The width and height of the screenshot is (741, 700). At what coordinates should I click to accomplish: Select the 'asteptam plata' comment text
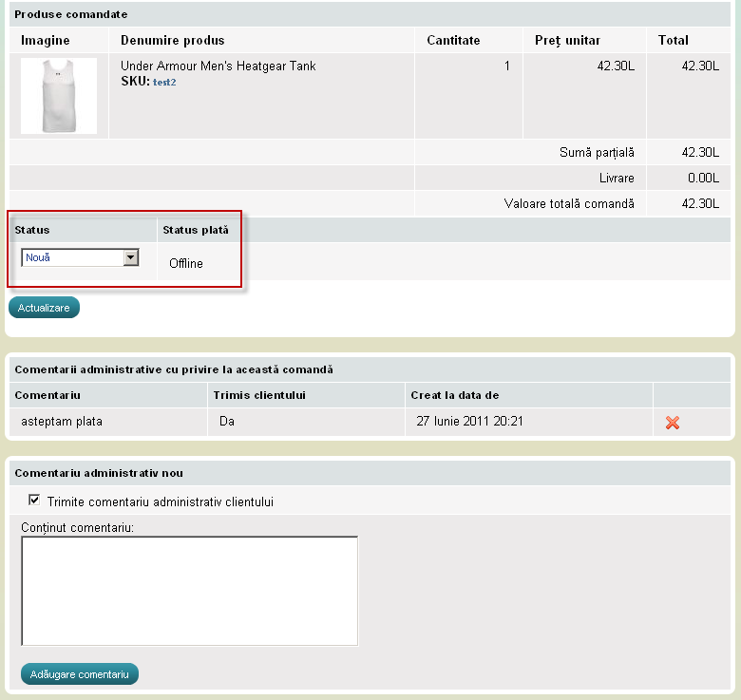click(62, 421)
